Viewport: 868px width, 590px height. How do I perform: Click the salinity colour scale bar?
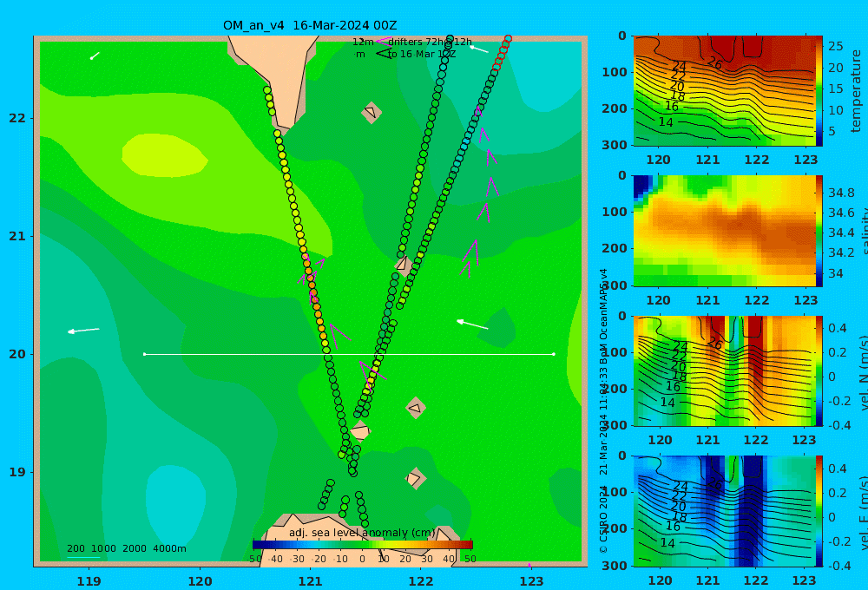(x=819, y=231)
